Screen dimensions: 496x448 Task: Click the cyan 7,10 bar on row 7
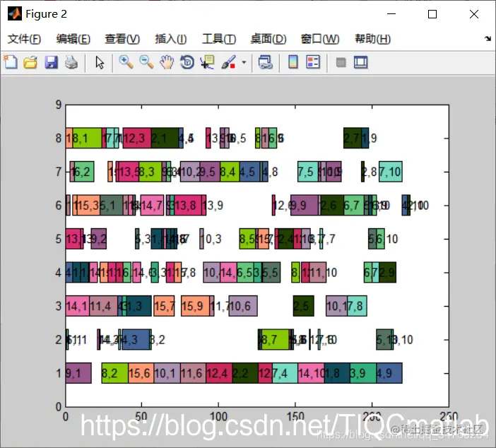click(391, 172)
